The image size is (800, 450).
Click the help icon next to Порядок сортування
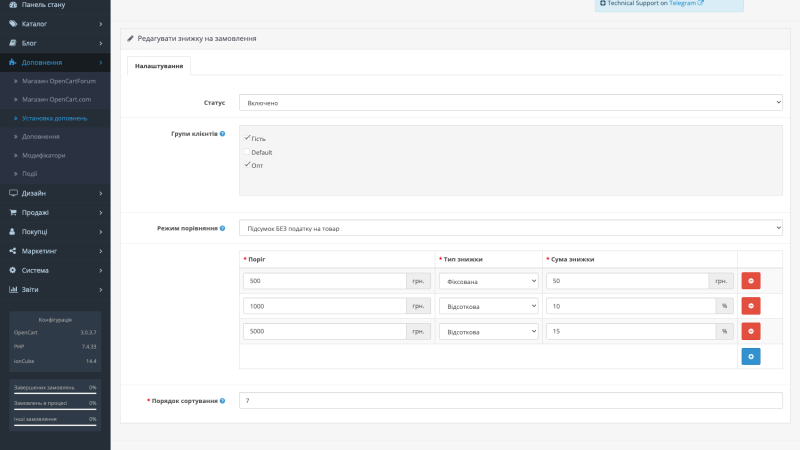click(x=222, y=401)
